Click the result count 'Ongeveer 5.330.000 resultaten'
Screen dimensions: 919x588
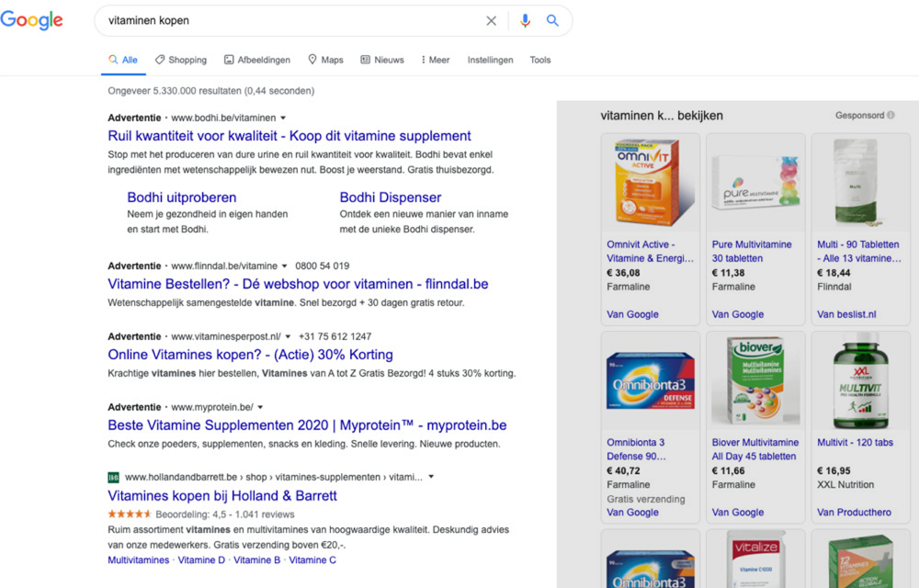pos(211,91)
